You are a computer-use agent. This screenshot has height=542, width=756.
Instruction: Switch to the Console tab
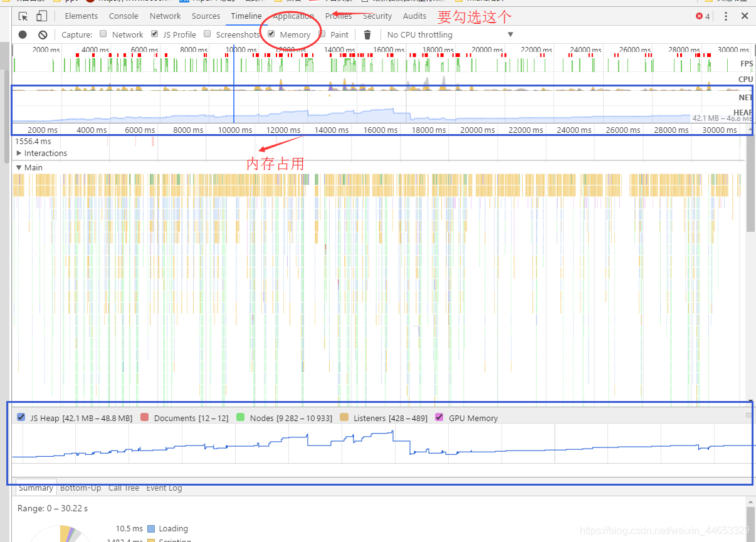coord(123,16)
